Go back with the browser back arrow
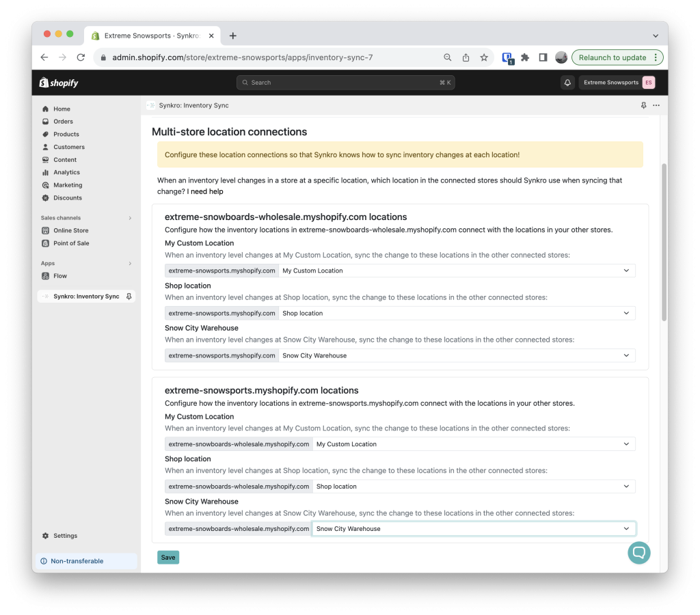700x615 pixels. pyautogui.click(x=44, y=57)
